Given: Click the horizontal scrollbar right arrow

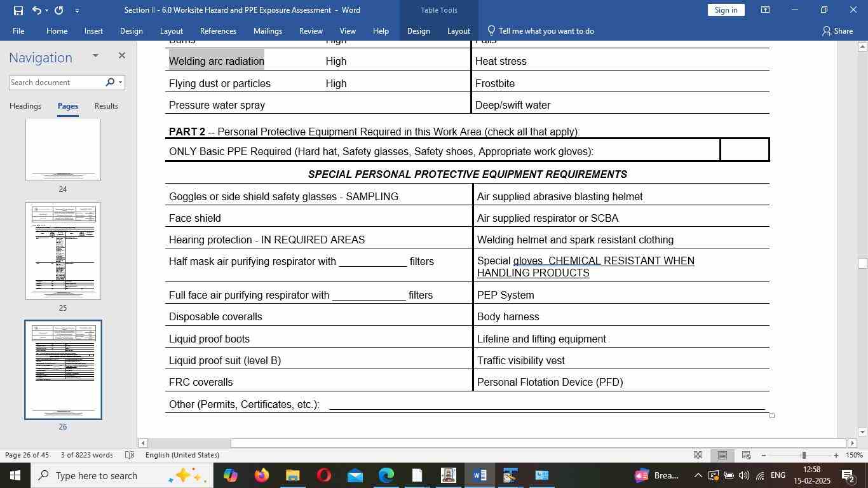Looking at the screenshot, I should 853,443.
